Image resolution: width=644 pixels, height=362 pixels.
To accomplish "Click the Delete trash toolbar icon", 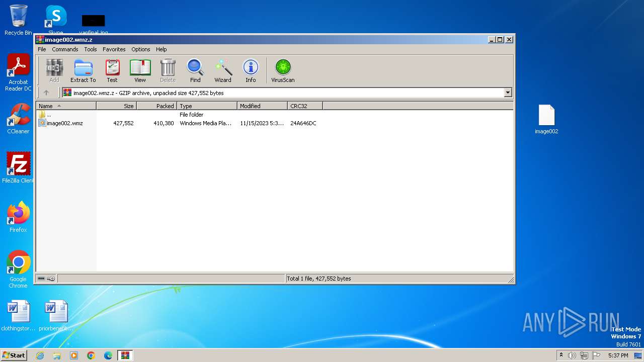I will point(168,70).
